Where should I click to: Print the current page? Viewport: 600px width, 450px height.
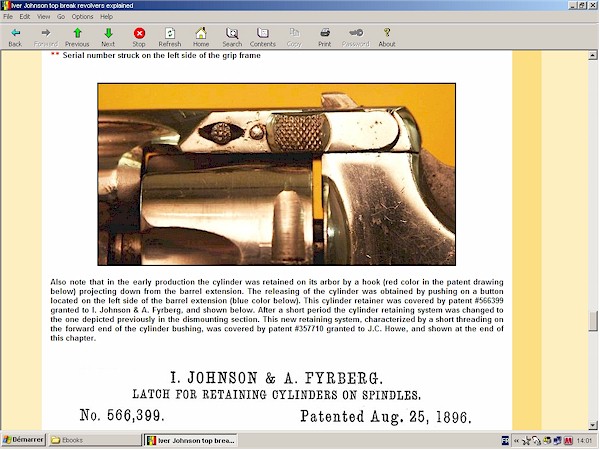click(x=324, y=37)
